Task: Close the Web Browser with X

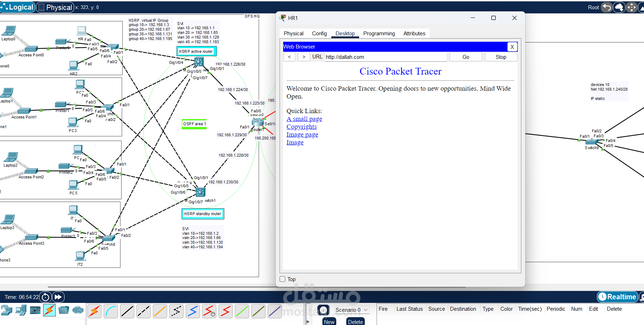Action: pyautogui.click(x=512, y=47)
